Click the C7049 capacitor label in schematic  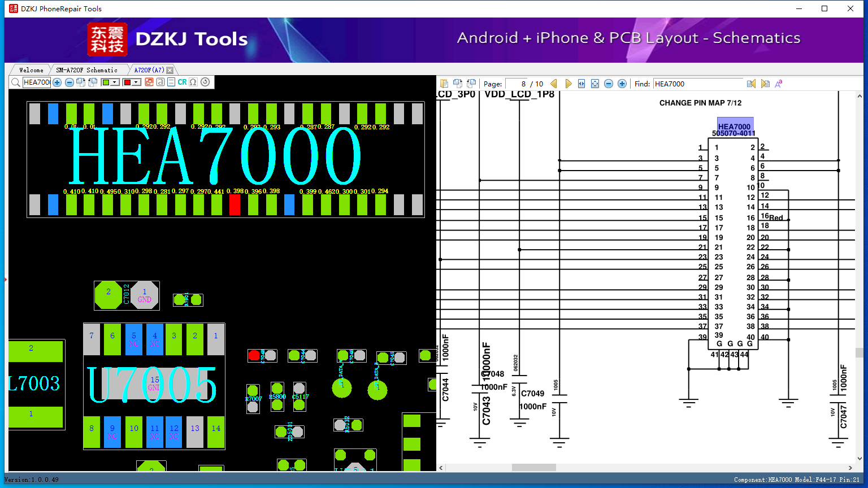(x=533, y=394)
